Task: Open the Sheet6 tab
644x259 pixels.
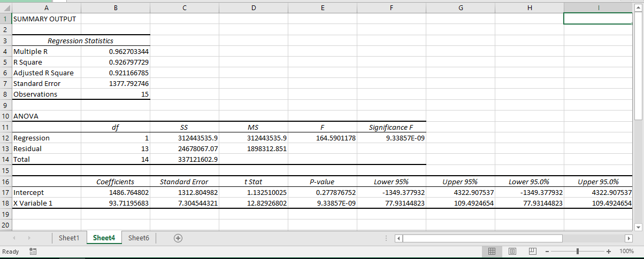Action: point(139,238)
